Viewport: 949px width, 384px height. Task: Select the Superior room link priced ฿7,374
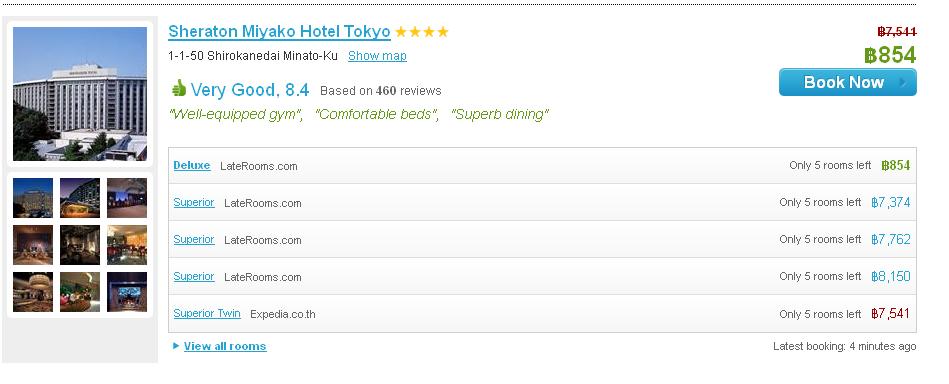click(194, 202)
